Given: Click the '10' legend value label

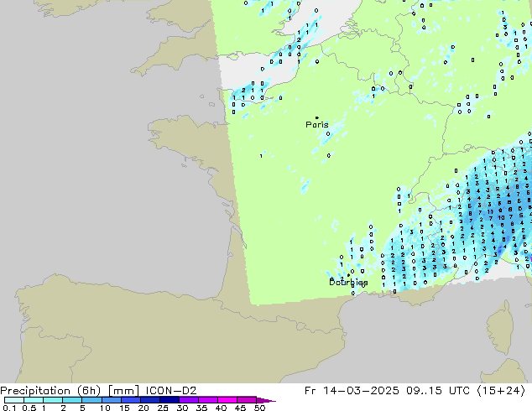Looking at the screenshot, I should pyautogui.click(x=105, y=408).
